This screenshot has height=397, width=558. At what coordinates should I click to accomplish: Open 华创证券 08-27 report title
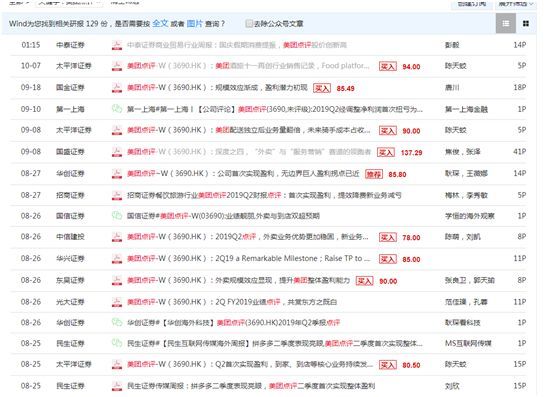point(243,174)
